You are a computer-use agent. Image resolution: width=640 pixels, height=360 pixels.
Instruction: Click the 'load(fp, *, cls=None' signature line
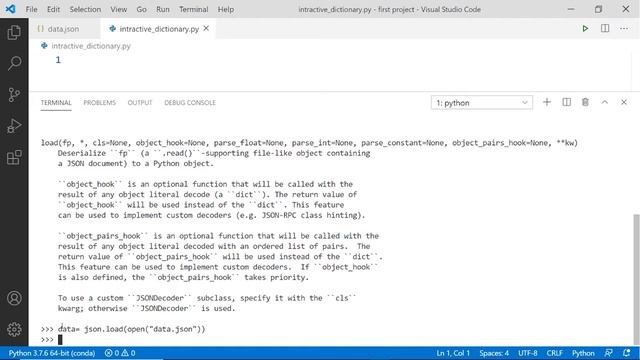click(309, 143)
